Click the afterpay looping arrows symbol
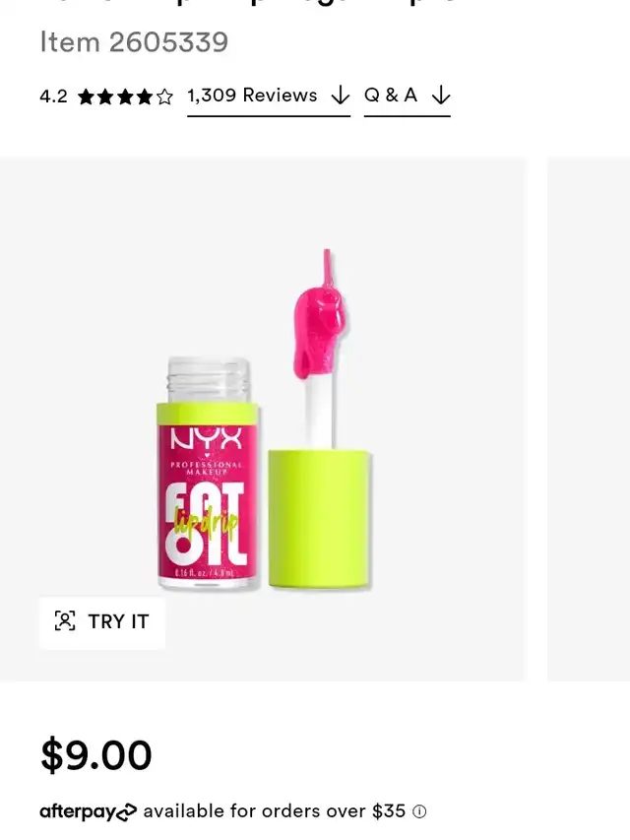The height and width of the screenshot is (840, 630). (x=126, y=812)
